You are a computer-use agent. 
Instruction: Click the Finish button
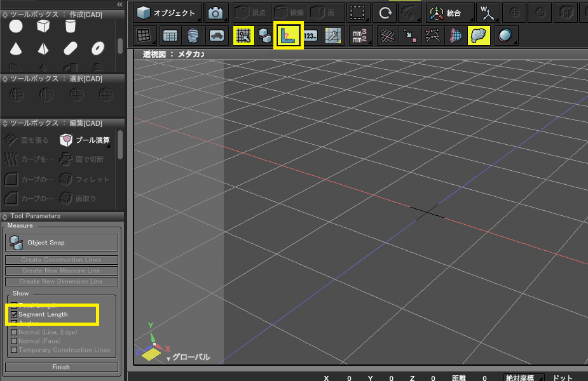click(62, 367)
